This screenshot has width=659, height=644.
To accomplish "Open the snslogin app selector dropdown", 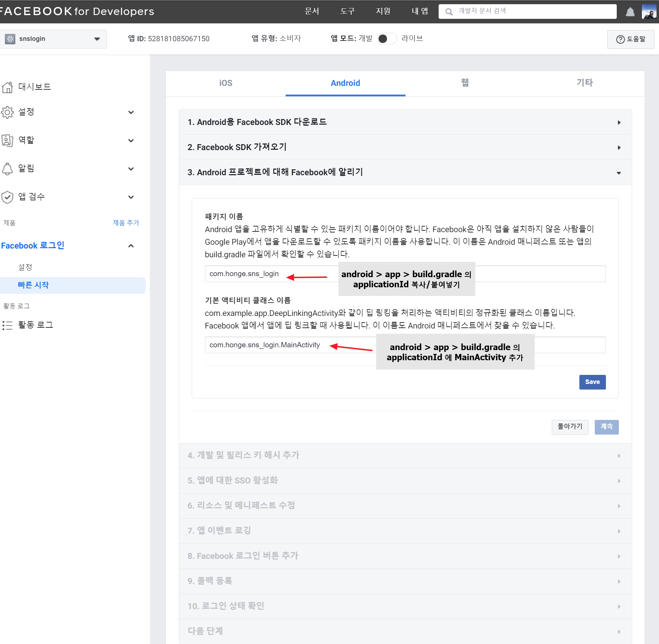I will [53, 39].
